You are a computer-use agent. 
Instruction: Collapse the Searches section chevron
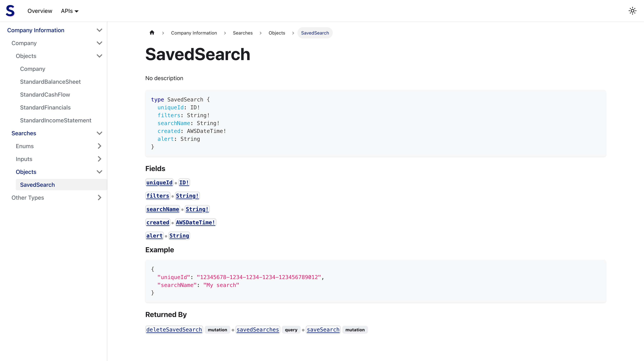[x=99, y=133]
